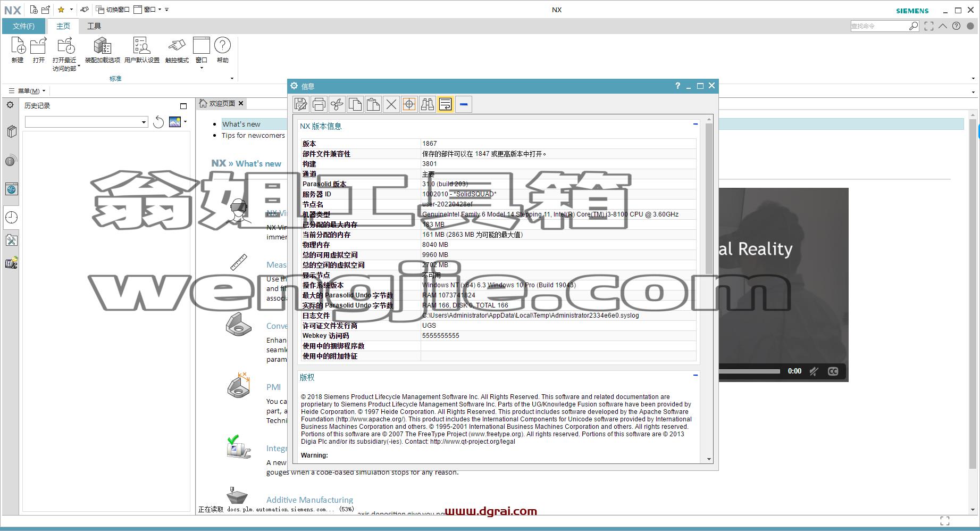Toggle closed captions (CC) on video

[833, 371]
